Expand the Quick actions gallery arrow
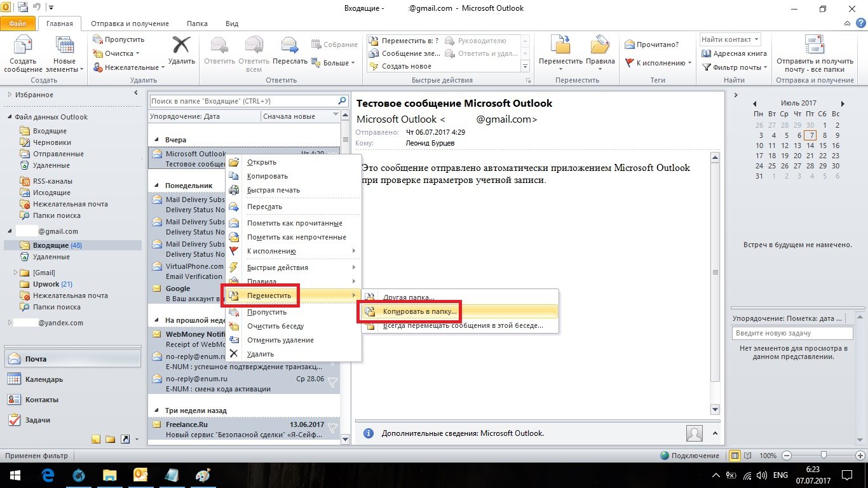 point(525,66)
